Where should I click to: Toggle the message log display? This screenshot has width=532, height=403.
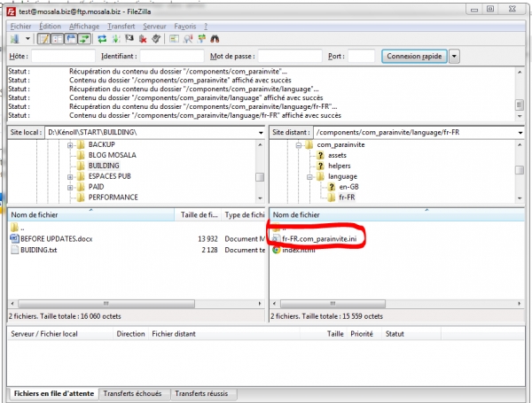pos(43,39)
